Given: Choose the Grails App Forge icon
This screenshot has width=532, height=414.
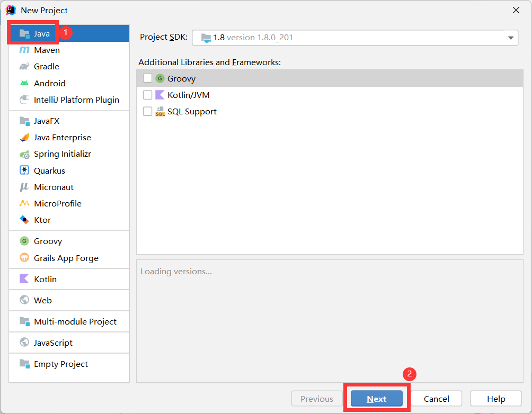Looking at the screenshot, I should [24, 258].
